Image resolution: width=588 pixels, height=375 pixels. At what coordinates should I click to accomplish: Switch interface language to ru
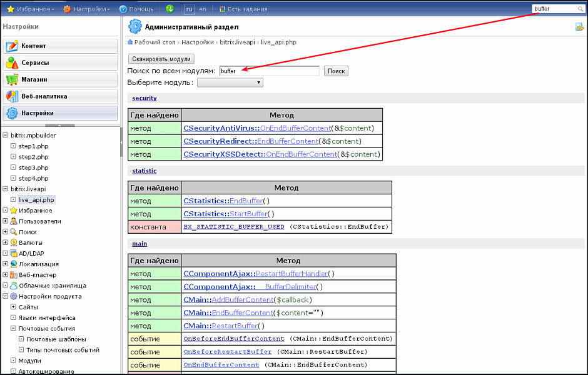tap(190, 9)
